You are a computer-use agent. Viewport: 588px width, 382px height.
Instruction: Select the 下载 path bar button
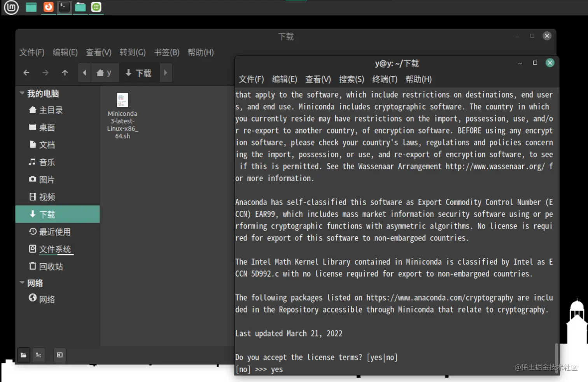click(138, 73)
